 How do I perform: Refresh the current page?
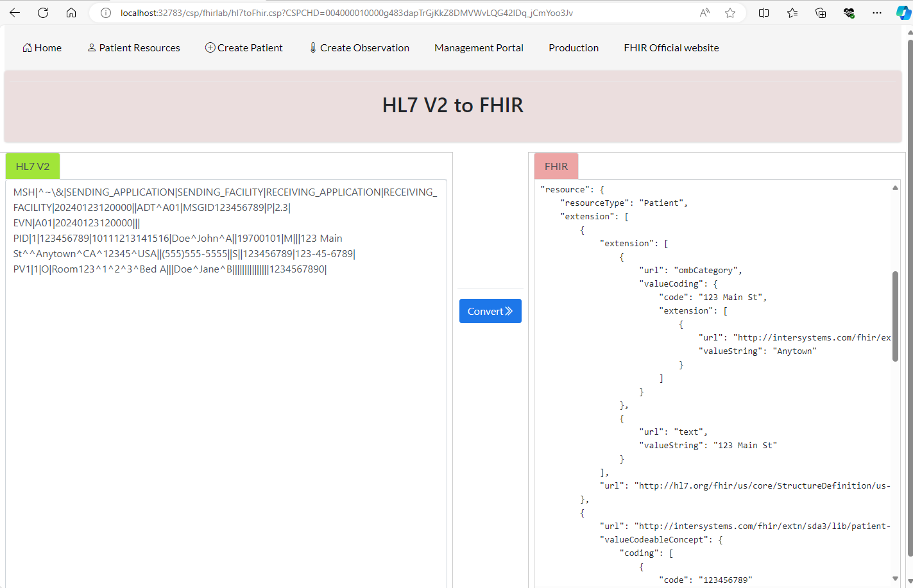pos(43,13)
